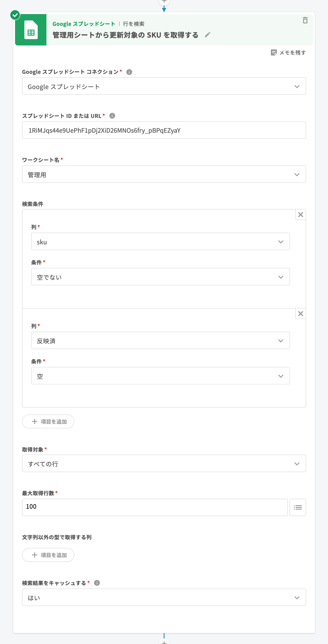Click the green Google Sheets step icon
The height and width of the screenshot is (644, 328).
(x=31, y=30)
